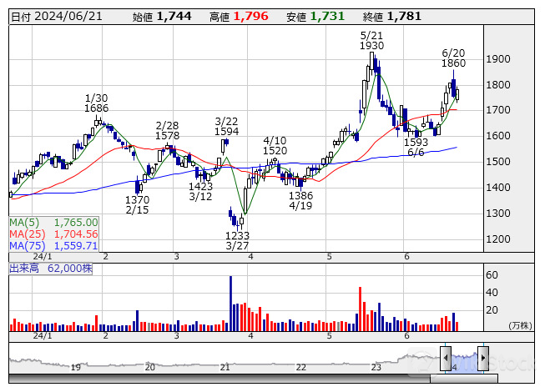This screenshot has height=392, width=545.
Task: Click the 出来高 volume label
Action: (x=25, y=269)
